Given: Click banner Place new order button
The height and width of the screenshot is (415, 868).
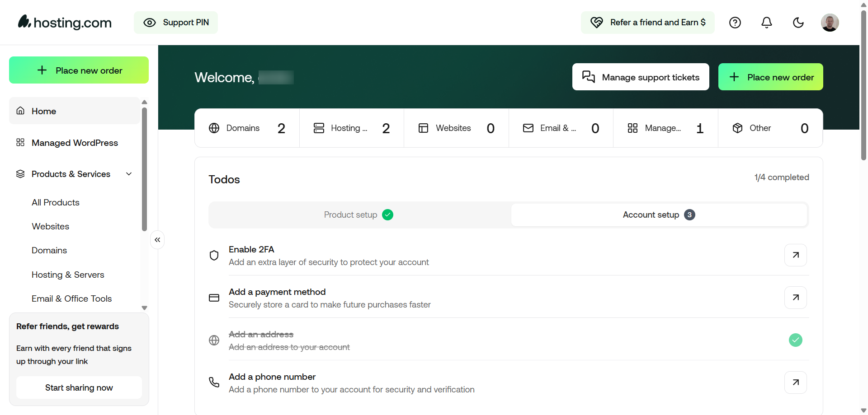Looking at the screenshot, I should 770,77.
